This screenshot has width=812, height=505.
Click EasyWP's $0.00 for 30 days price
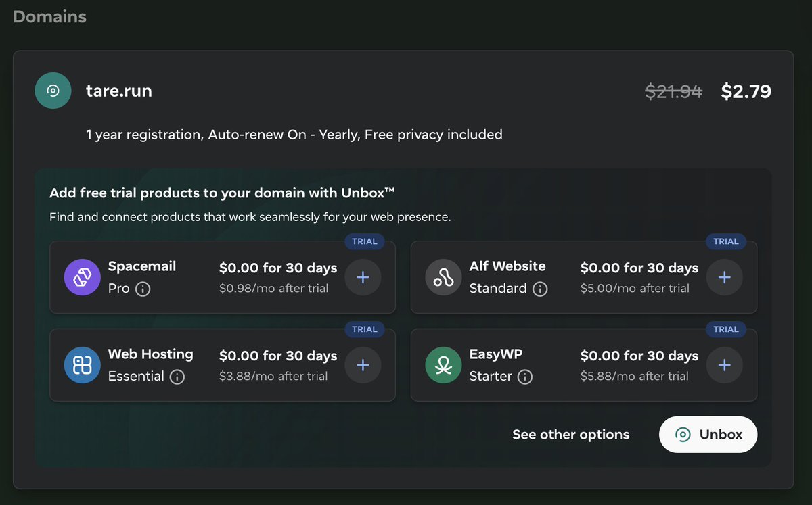[x=639, y=356]
